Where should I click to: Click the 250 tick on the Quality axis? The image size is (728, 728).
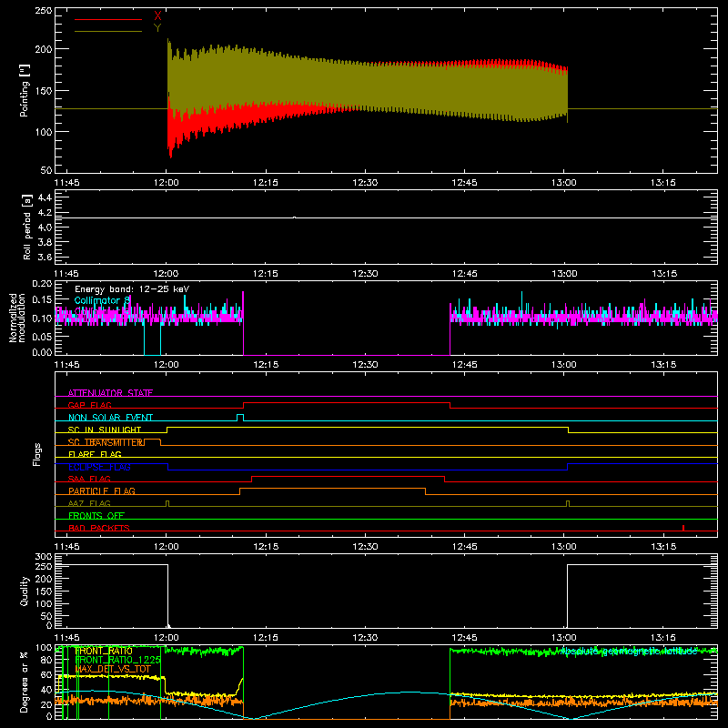pyautogui.click(x=44, y=566)
